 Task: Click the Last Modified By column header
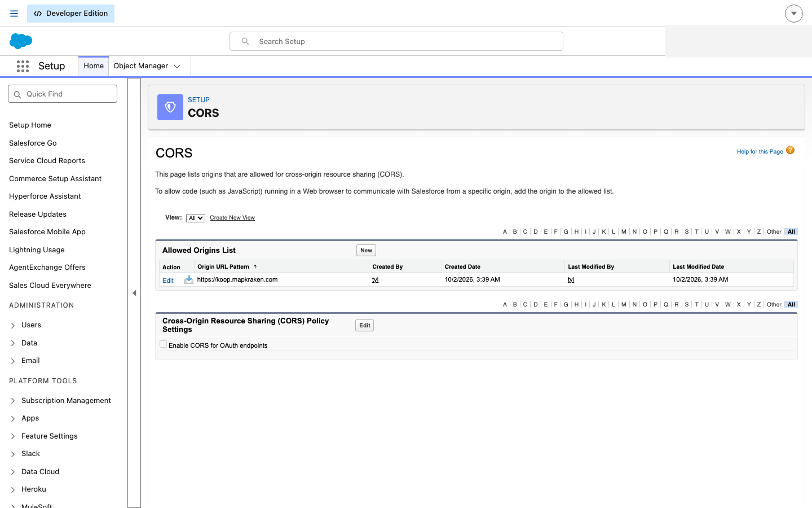(591, 267)
